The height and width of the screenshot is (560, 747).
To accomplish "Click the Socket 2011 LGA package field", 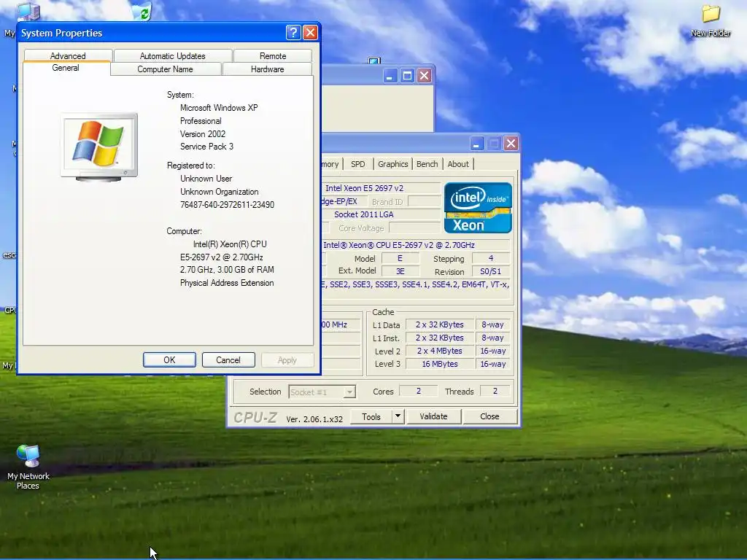I will pos(381,214).
